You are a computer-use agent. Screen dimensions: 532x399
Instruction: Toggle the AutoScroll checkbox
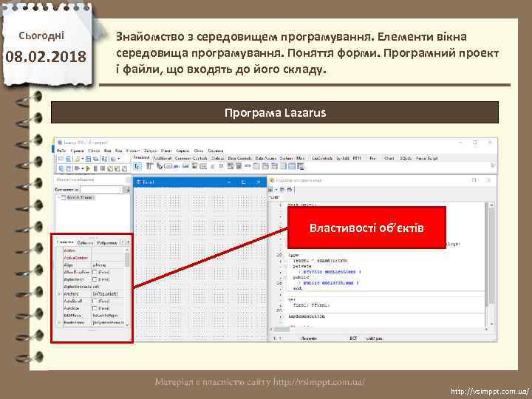[95, 301]
